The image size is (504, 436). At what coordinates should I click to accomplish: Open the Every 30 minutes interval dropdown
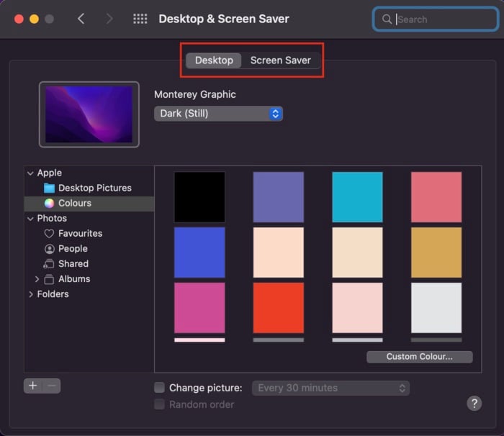point(330,388)
